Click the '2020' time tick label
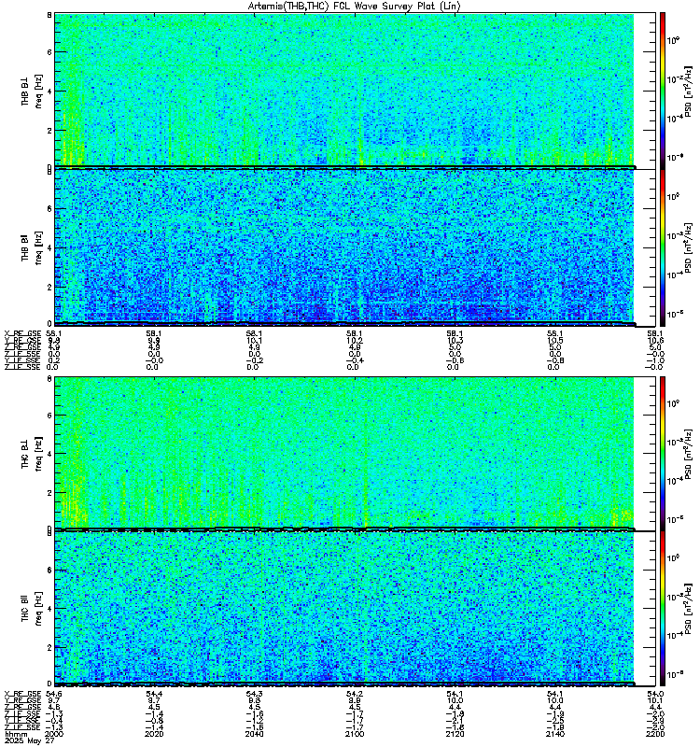The height and width of the screenshot is (747, 700). [x=154, y=734]
